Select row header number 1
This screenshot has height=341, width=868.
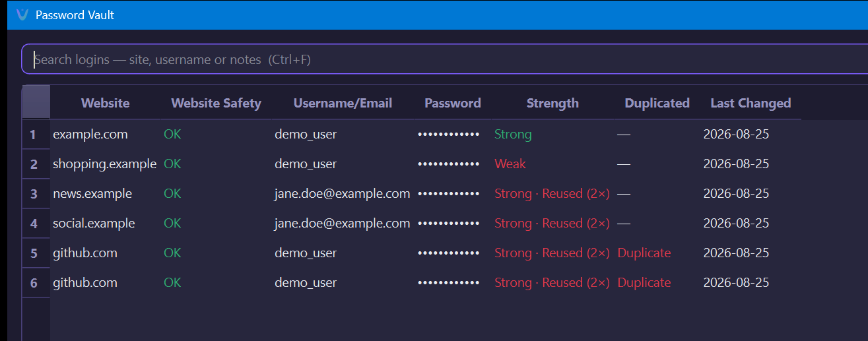tap(36, 135)
